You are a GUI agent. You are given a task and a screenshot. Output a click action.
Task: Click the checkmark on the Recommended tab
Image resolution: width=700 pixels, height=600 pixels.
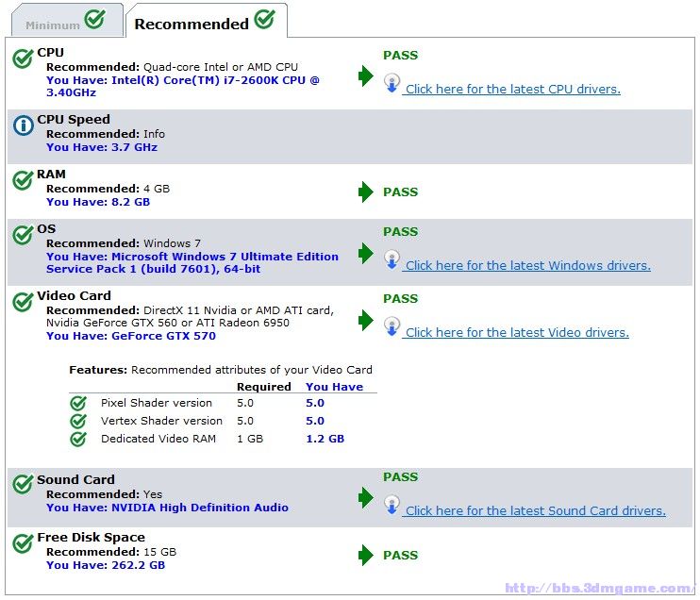click(265, 19)
